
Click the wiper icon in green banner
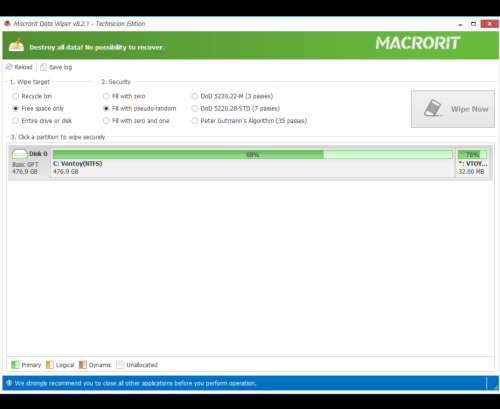coord(16,45)
